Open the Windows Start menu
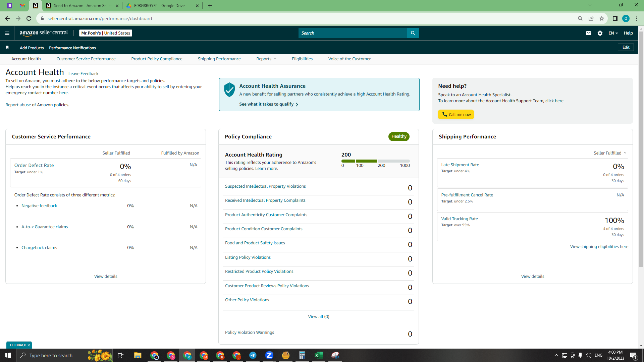 pyautogui.click(x=8, y=355)
